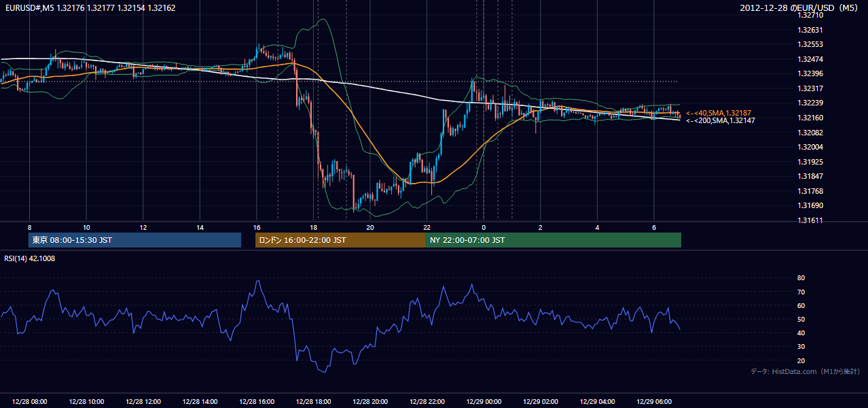Click the RSI scale value 60
The width and height of the screenshot is (868, 408).
(x=801, y=305)
